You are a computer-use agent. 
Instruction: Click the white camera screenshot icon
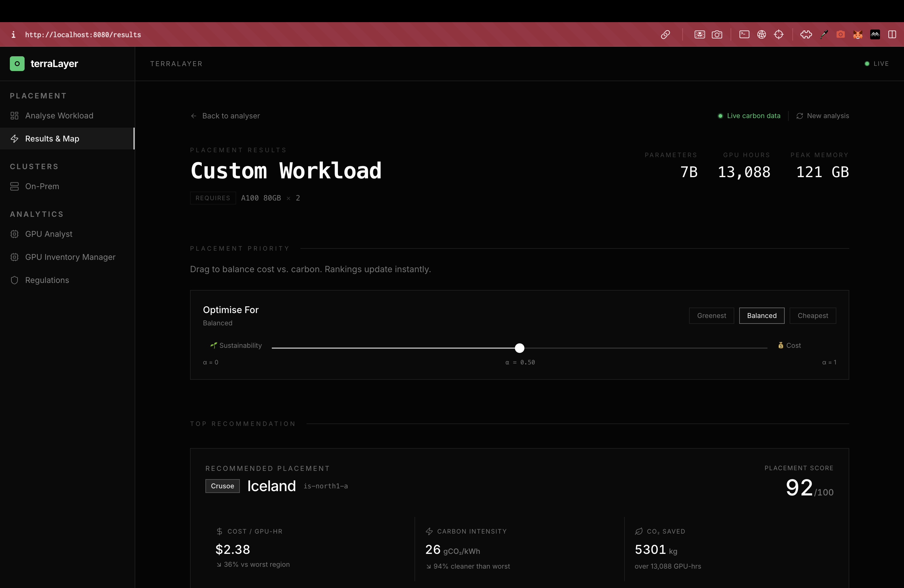(x=717, y=34)
